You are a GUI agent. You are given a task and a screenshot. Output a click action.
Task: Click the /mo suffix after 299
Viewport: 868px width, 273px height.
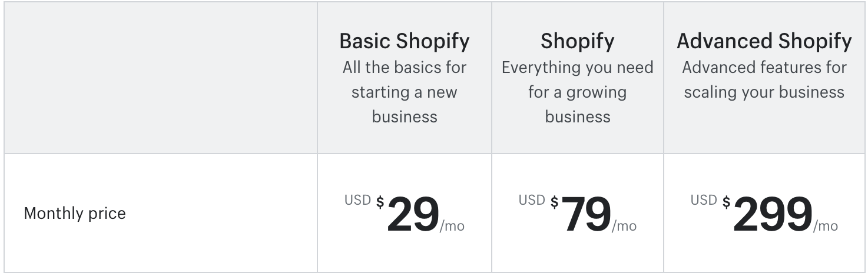(826, 227)
